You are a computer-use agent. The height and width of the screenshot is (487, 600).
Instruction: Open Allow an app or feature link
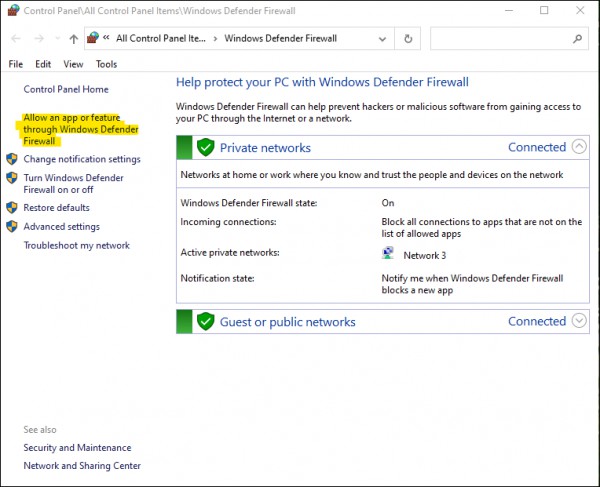(x=80, y=129)
